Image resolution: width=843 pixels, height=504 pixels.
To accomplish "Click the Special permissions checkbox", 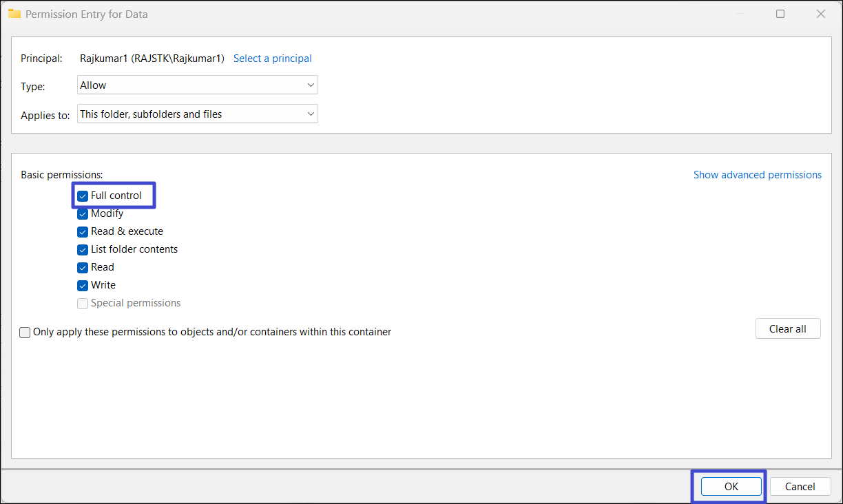I will pos(83,304).
